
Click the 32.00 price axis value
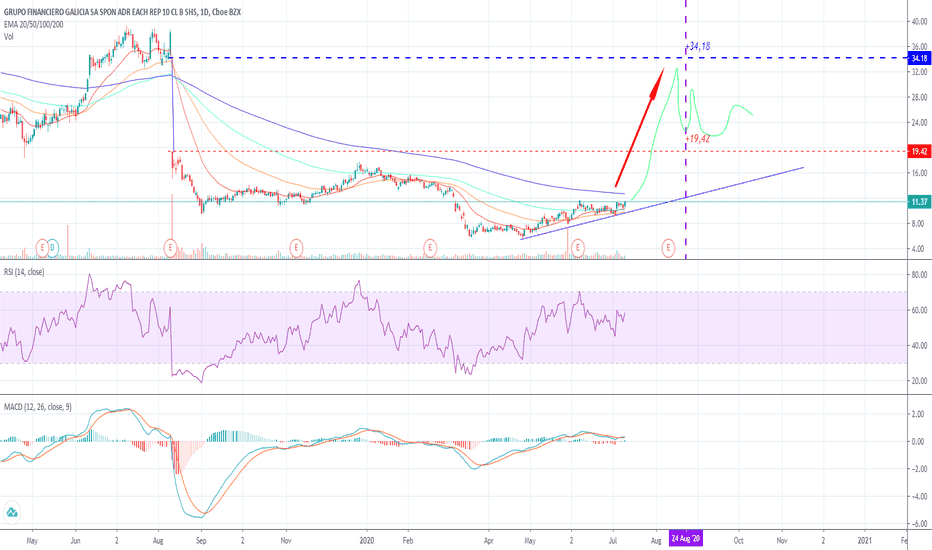click(919, 71)
